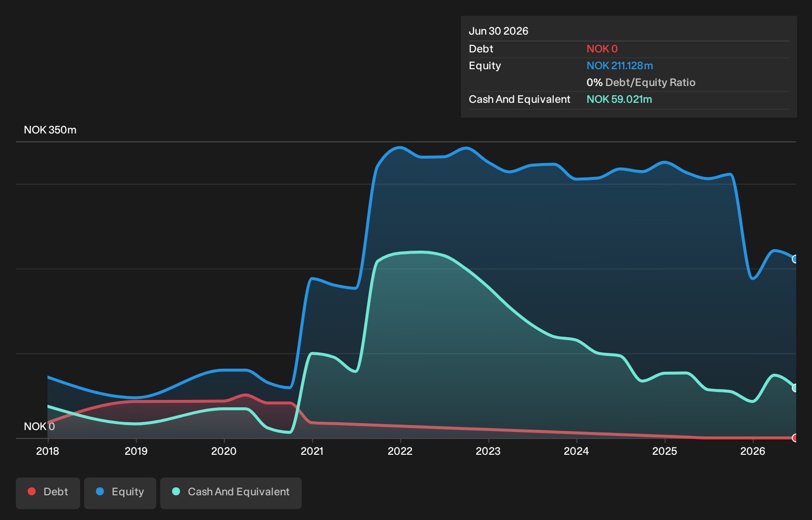Toggle the Debt series legend button
The height and width of the screenshot is (520, 812).
48,493
